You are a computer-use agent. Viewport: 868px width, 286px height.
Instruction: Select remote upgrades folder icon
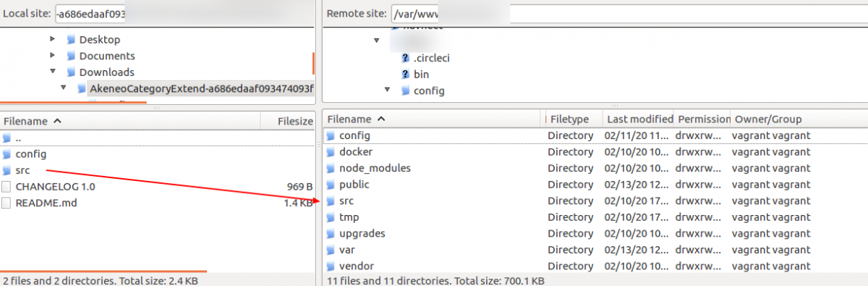[x=331, y=233]
